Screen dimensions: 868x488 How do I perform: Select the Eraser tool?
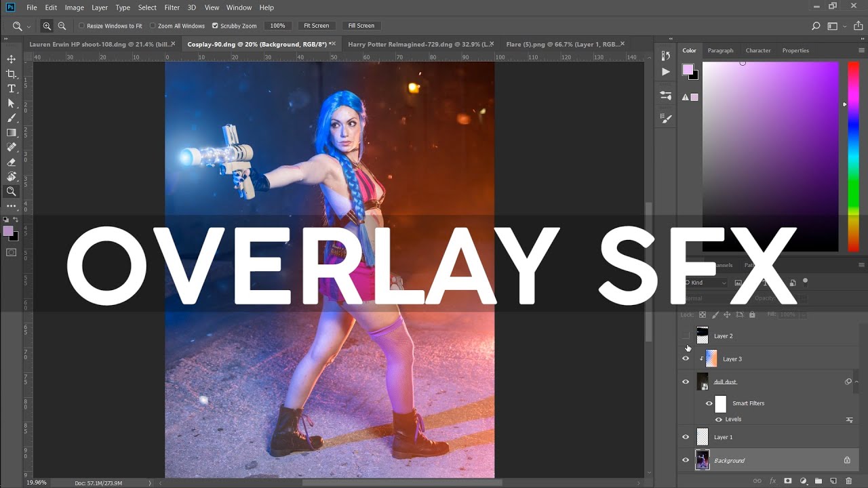11,162
